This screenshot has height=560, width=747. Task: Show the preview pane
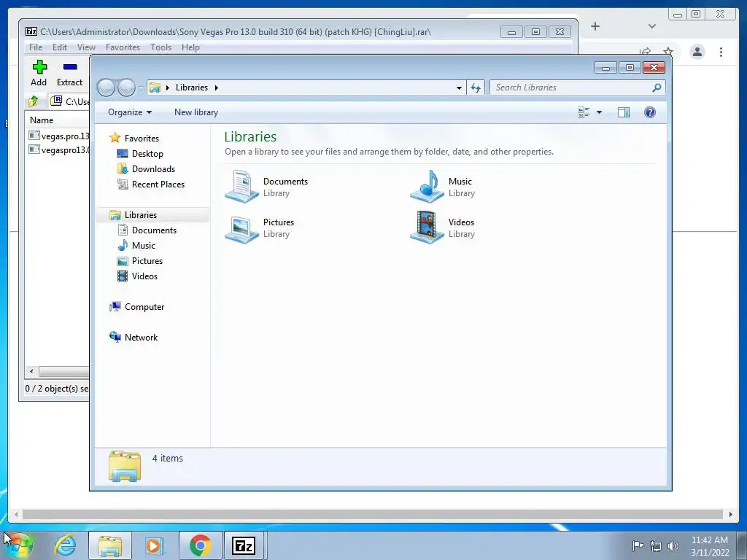coord(624,112)
